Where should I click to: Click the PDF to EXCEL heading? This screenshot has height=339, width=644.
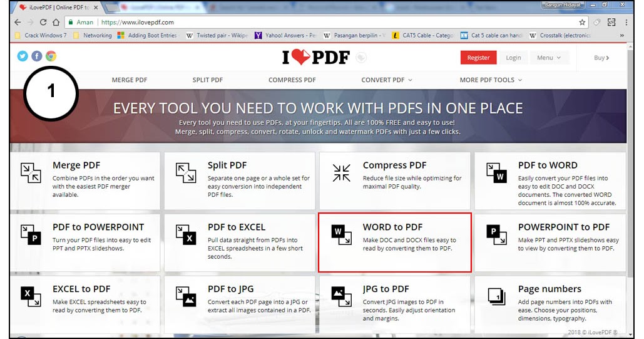point(237,227)
